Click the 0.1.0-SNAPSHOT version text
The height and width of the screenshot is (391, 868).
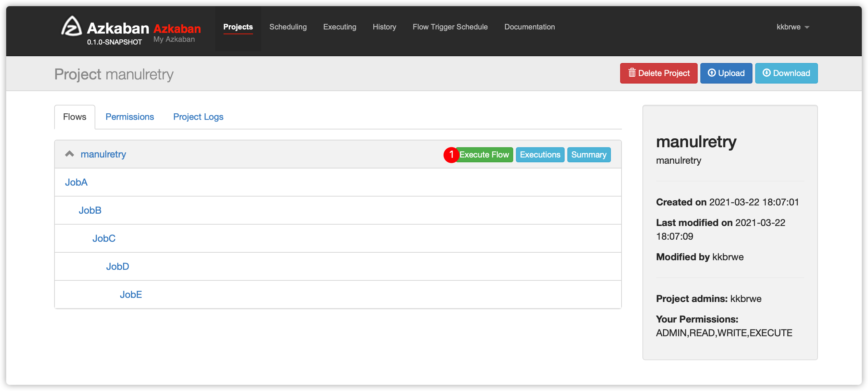click(x=114, y=42)
